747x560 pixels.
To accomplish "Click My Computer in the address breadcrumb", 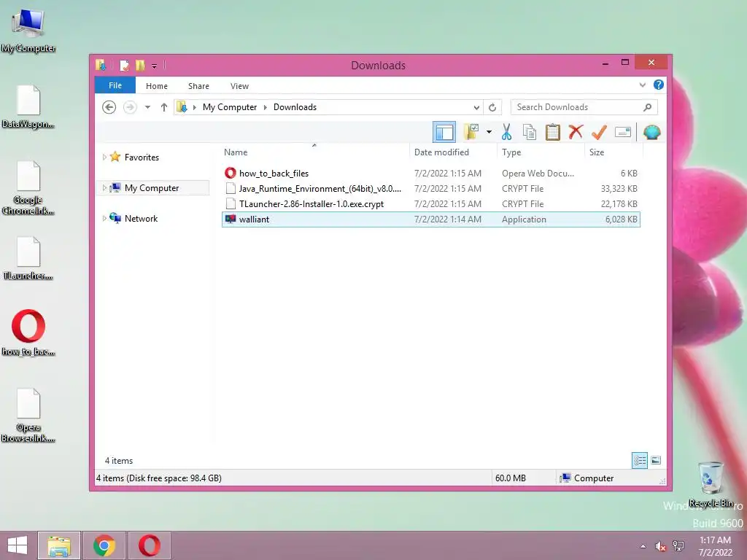I will point(230,107).
